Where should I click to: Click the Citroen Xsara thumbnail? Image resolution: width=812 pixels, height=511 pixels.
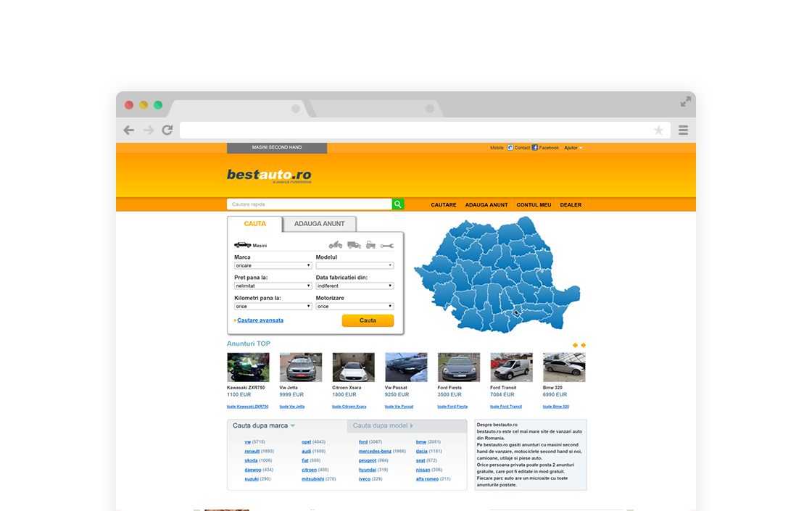pos(353,367)
